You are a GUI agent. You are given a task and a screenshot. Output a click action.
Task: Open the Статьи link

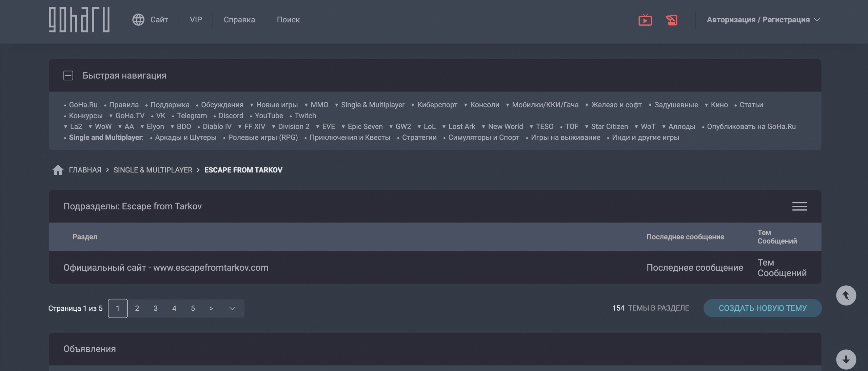point(751,105)
